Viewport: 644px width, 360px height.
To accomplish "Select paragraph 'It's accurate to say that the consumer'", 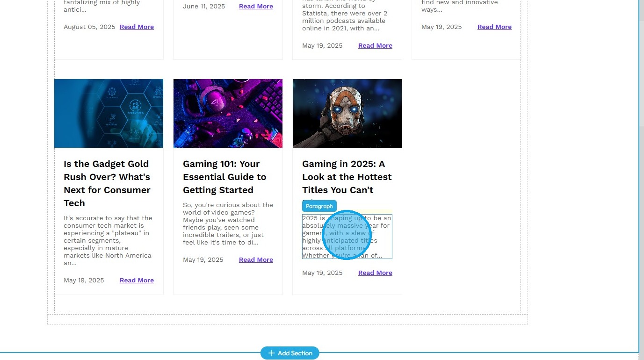I will pyautogui.click(x=109, y=241).
